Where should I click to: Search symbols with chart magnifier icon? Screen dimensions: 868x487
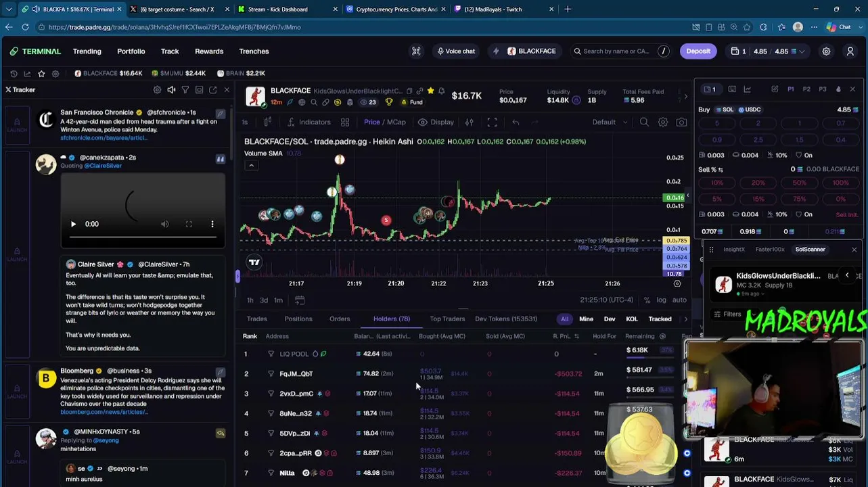pyautogui.click(x=644, y=122)
